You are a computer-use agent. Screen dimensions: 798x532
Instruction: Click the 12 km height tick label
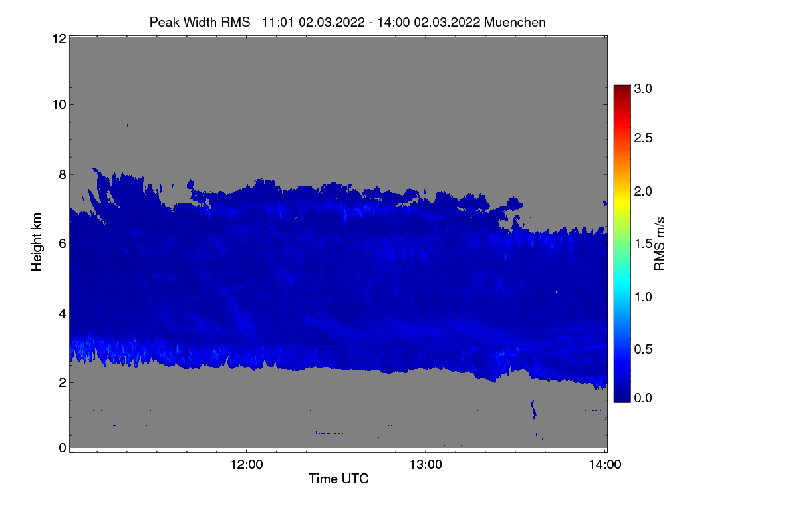tap(59, 39)
